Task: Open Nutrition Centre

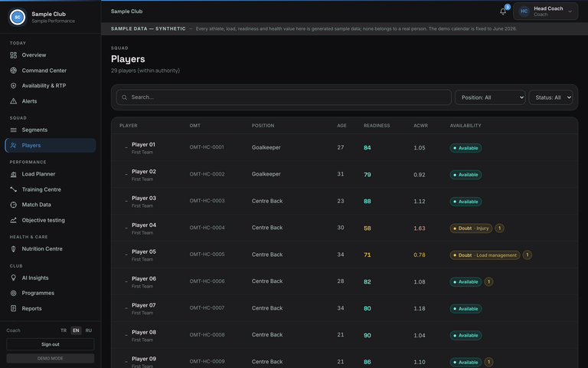Action: (51, 249)
